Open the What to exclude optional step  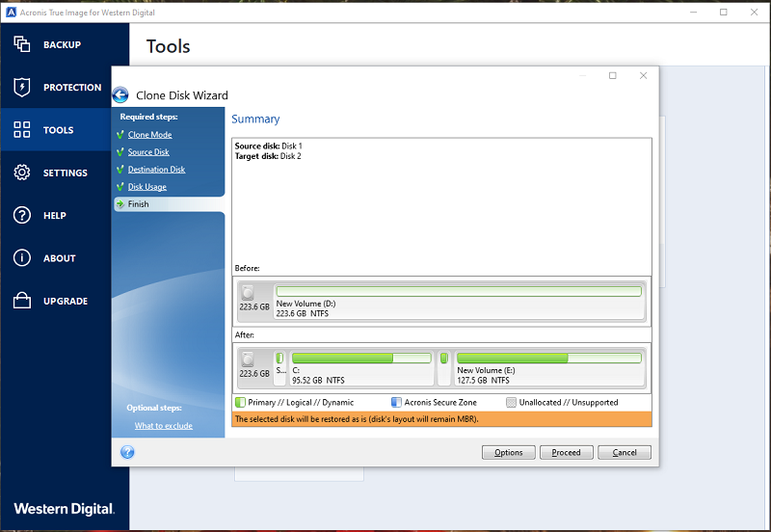[x=164, y=426]
